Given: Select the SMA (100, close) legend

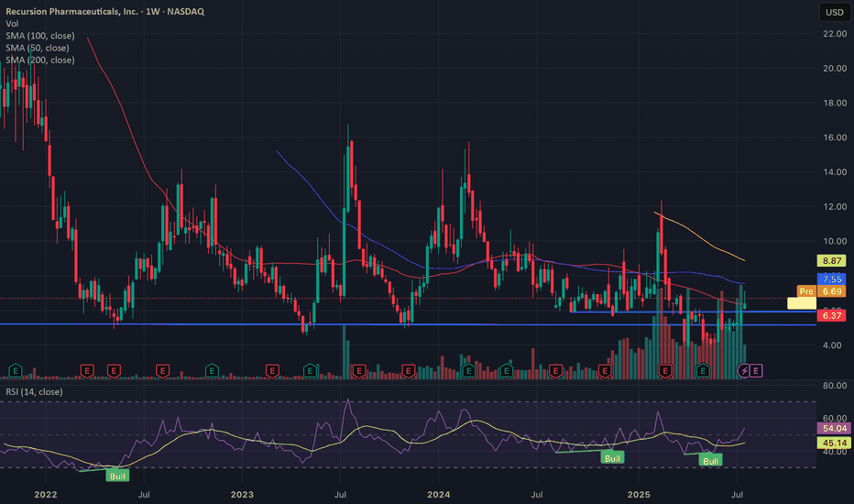Looking at the screenshot, I should (40, 36).
